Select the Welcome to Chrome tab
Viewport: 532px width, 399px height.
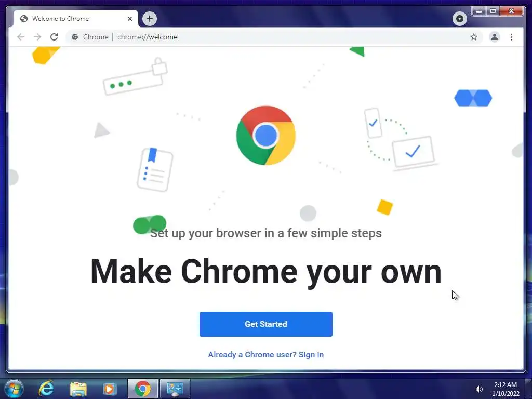tap(75, 19)
